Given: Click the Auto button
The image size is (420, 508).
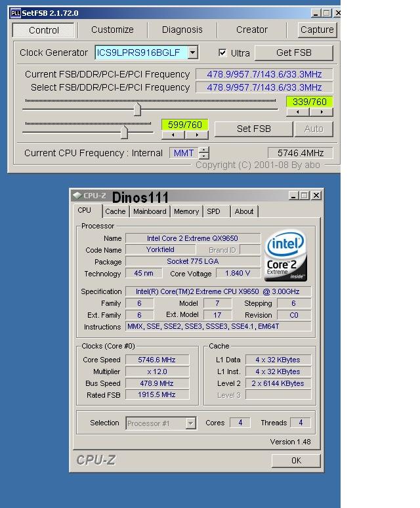Looking at the screenshot, I should [314, 129].
